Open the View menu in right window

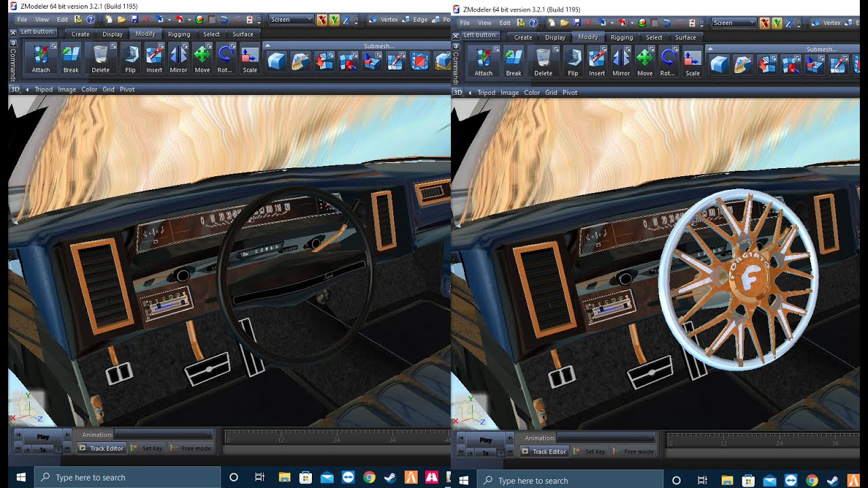pos(484,23)
